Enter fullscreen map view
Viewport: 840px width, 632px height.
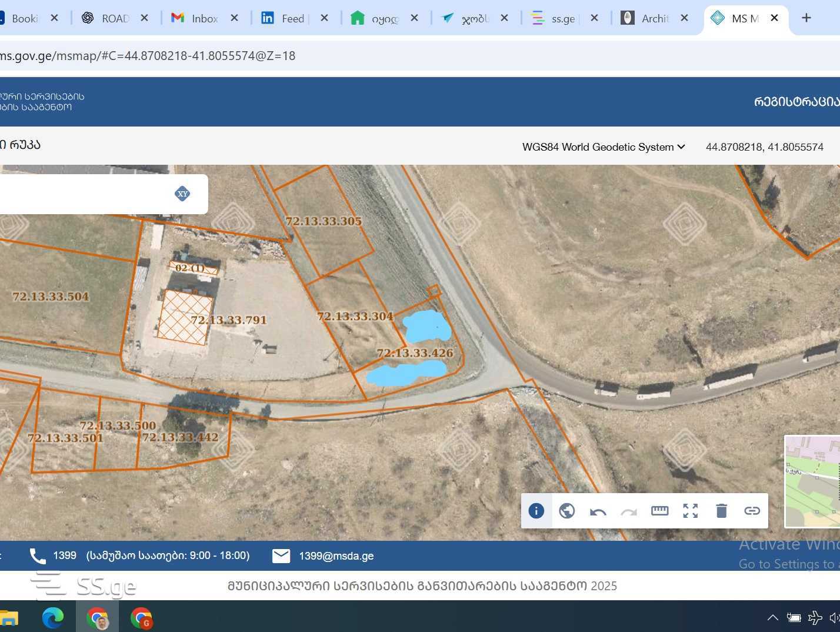[690, 511]
